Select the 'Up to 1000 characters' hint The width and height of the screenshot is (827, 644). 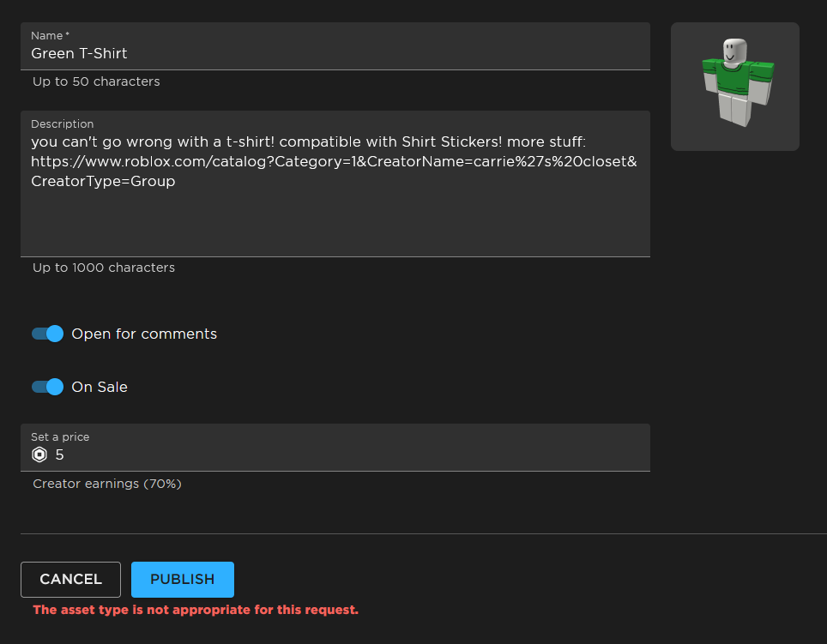coord(103,268)
